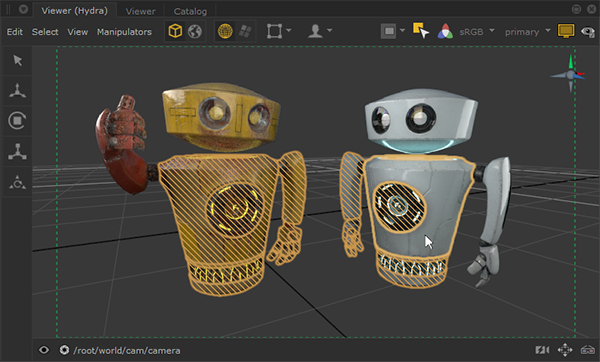Select the arrow selection tool
The height and width of the screenshot is (362, 600).
tap(17, 60)
